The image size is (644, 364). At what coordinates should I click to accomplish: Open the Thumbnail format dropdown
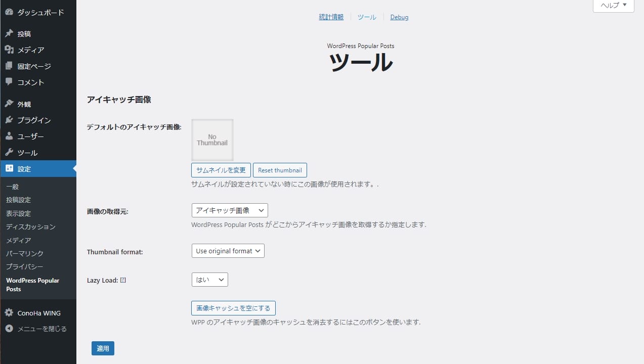(x=228, y=251)
